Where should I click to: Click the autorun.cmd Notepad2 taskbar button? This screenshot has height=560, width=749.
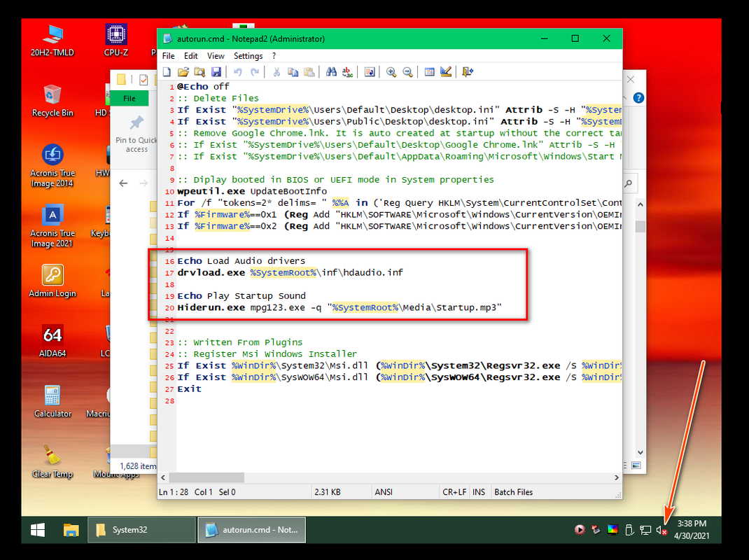tap(252, 529)
